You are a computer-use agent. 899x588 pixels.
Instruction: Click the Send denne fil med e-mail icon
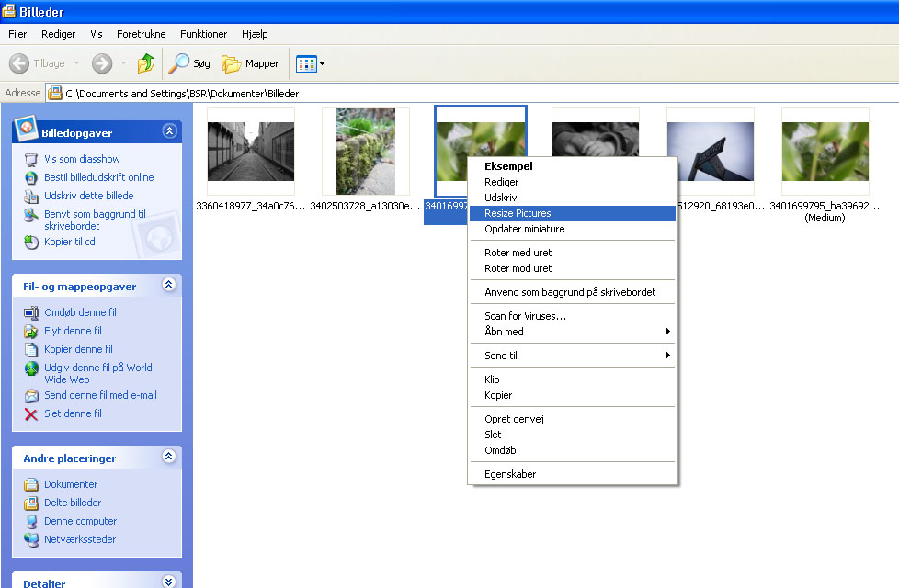[x=31, y=395]
